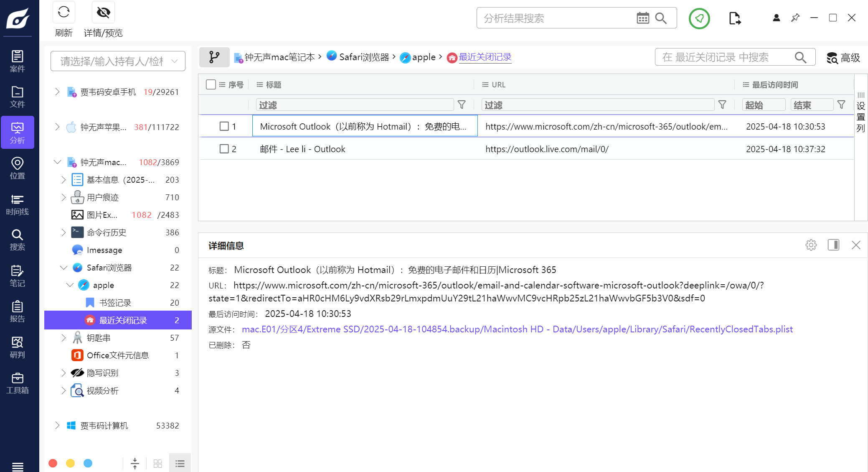Image resolution: width=868 pixels, height=472 pixels.
Task: Open the 报告 sidebar tab
Action: [17, 311]
